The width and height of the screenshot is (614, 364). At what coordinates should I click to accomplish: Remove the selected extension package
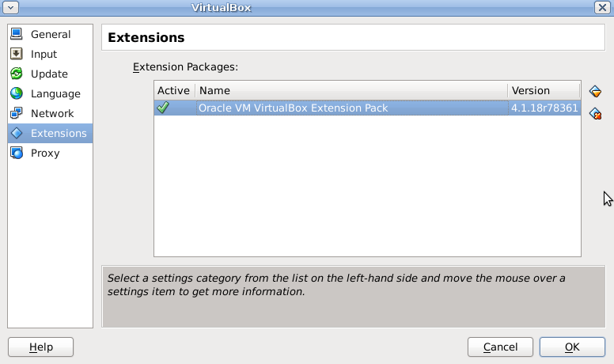coord(596,114)
